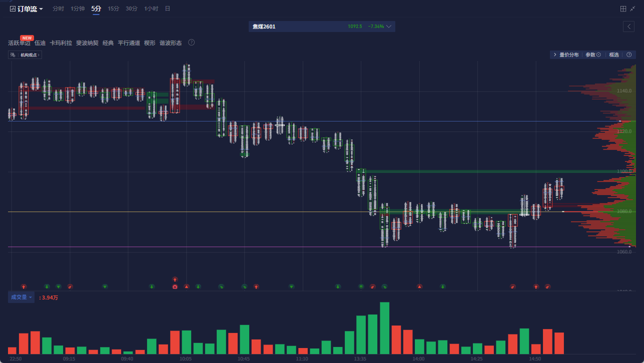Viewport: 644px width, 363px height.
Task: Select the 斐波纳契 tool
Action: point(87,43)
